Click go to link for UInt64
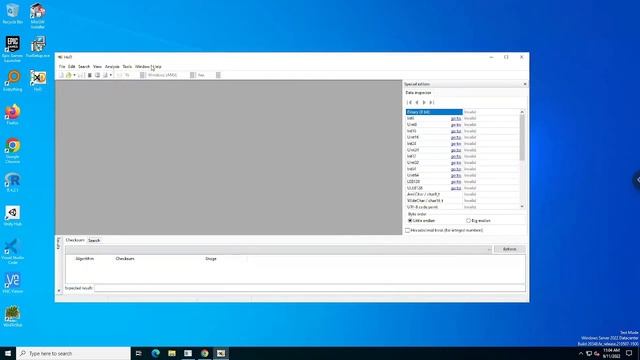Image resolution: width=640 pixels, height=360 pixels. pos(456,175)
